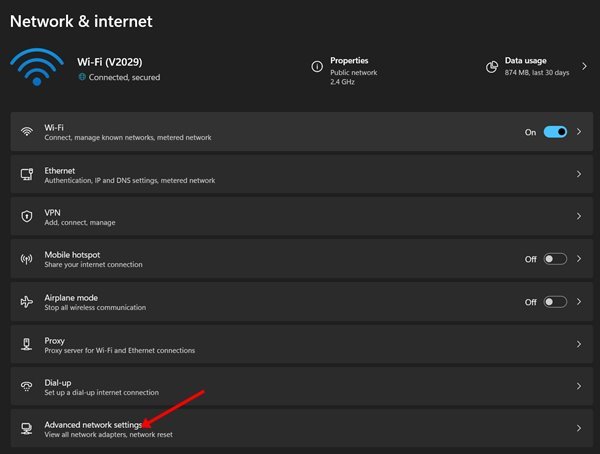Open the VPN settings entry
Image resolution: width=600 pixels, height=454 pixels.
(302, 216)
